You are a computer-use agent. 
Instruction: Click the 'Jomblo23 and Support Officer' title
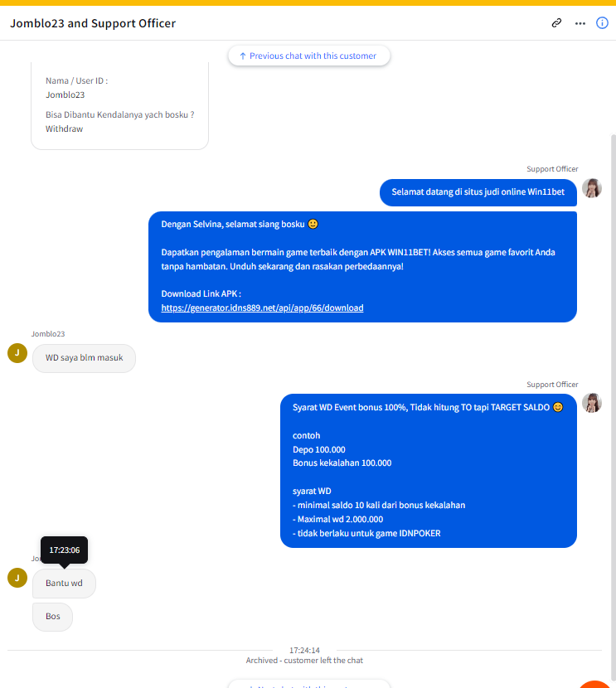(93, 23)
